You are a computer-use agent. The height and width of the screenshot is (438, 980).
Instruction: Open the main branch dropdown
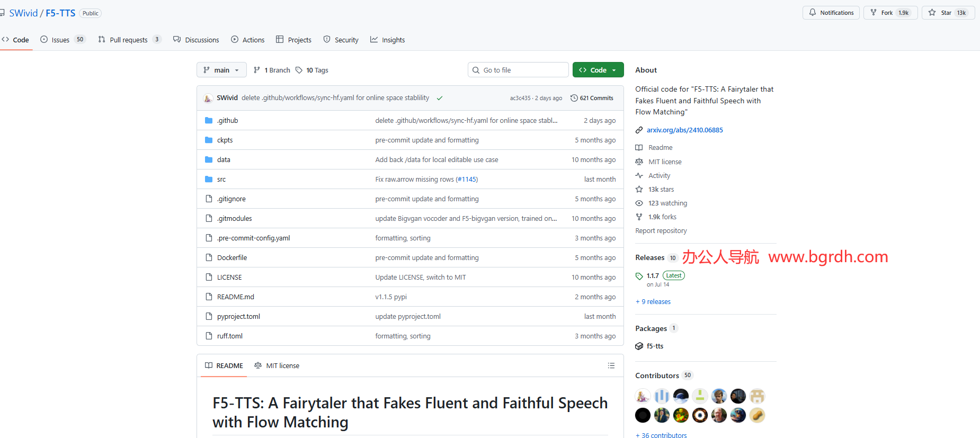click(x=221, y=70)
